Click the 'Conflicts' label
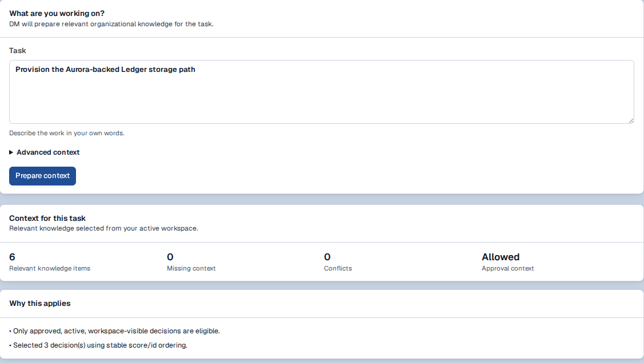 (x=338, y=268)
